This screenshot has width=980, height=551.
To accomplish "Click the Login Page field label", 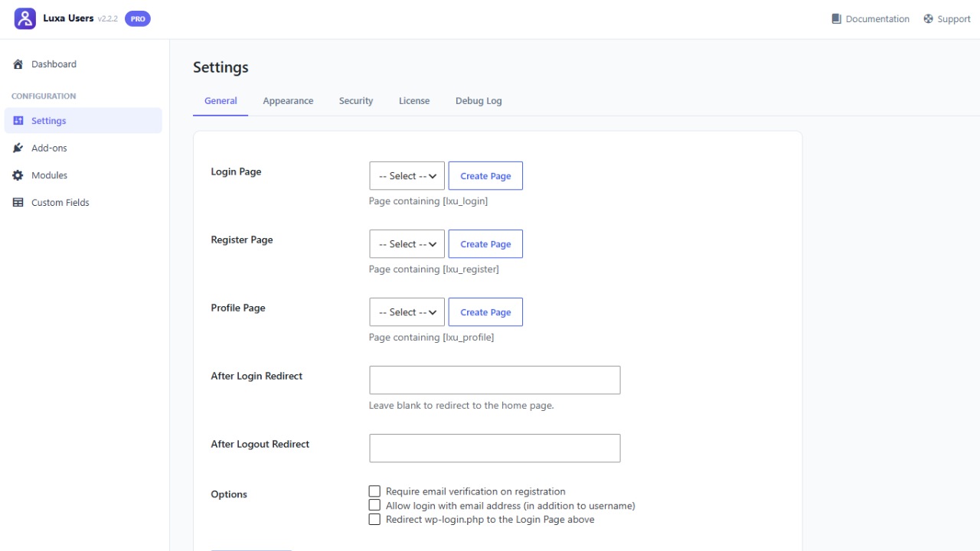I will pyautogui.click(x=236, y=172).
